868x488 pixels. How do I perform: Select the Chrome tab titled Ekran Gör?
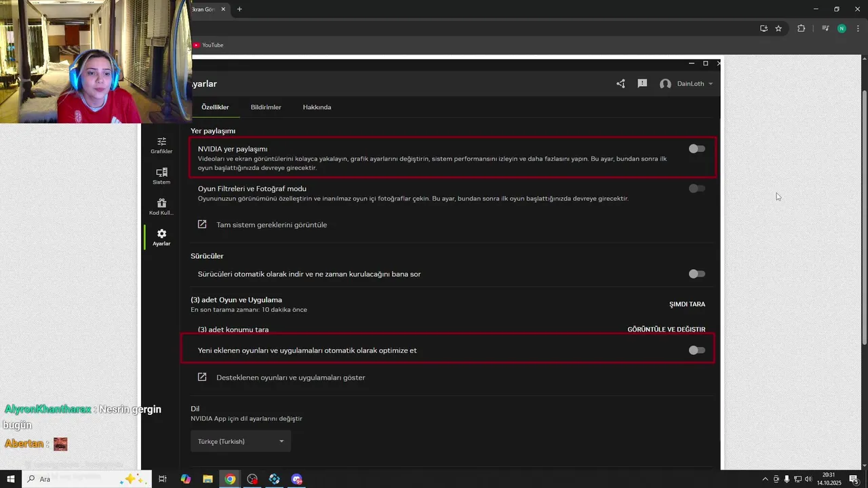[210, 9]
